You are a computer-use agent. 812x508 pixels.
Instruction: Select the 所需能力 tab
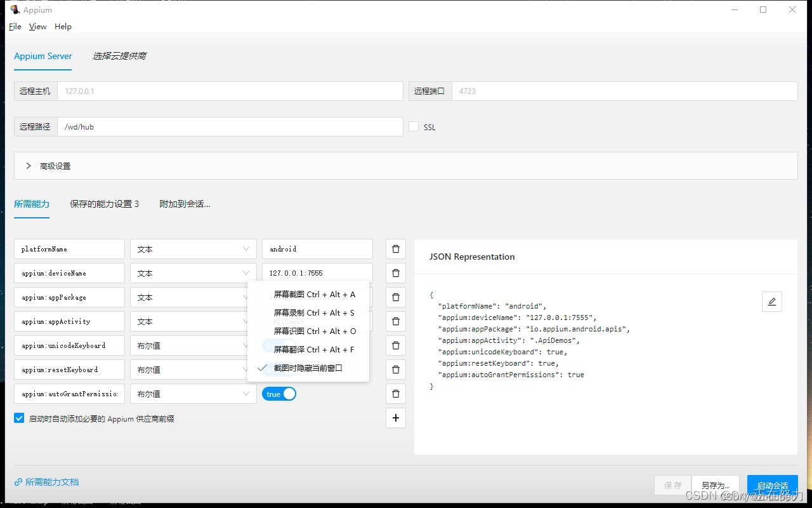tap(32, 204)
